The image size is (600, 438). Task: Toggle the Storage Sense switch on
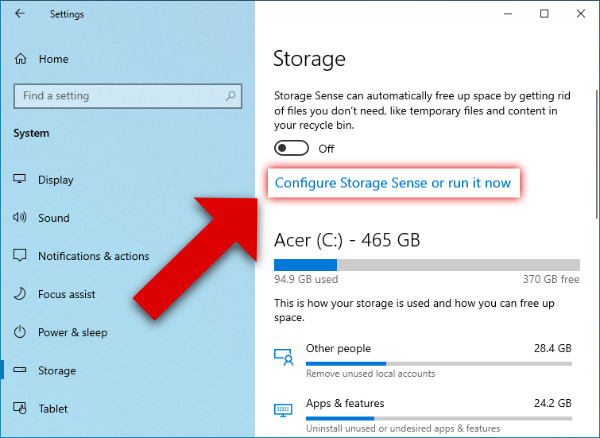(x=291, y=148)
